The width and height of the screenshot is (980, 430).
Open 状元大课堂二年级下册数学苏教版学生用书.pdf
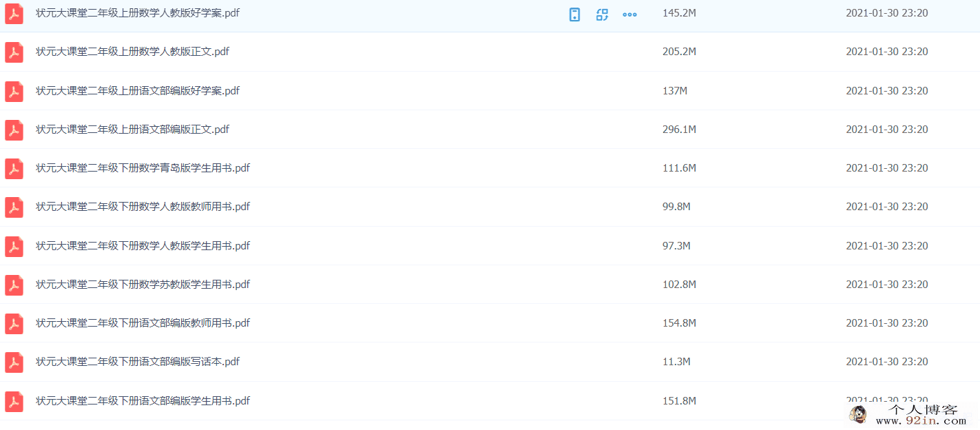coord(143,284)
